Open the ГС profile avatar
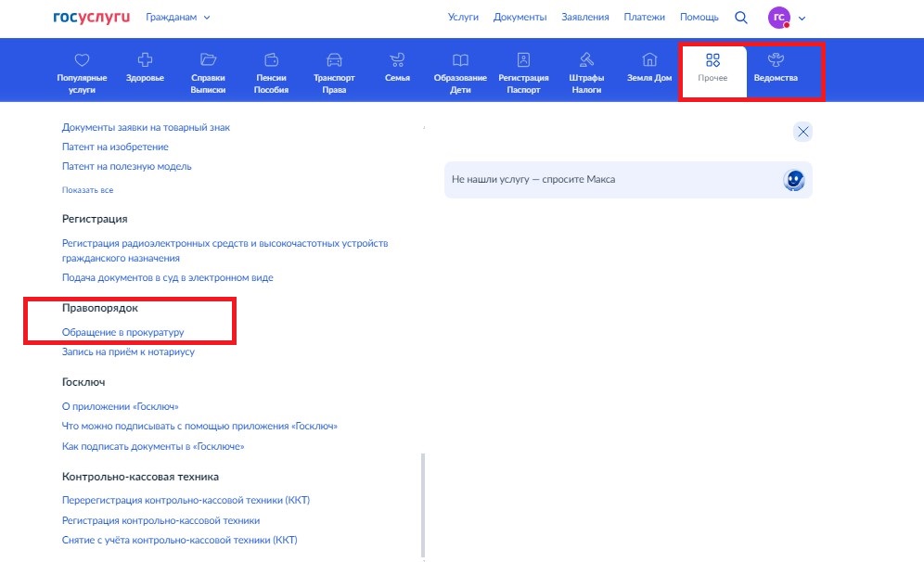 pyautogui.click(x=779, y=18)
